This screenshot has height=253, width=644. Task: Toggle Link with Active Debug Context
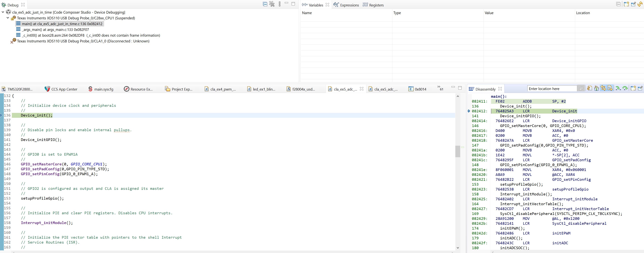click(x=603, y=88)
